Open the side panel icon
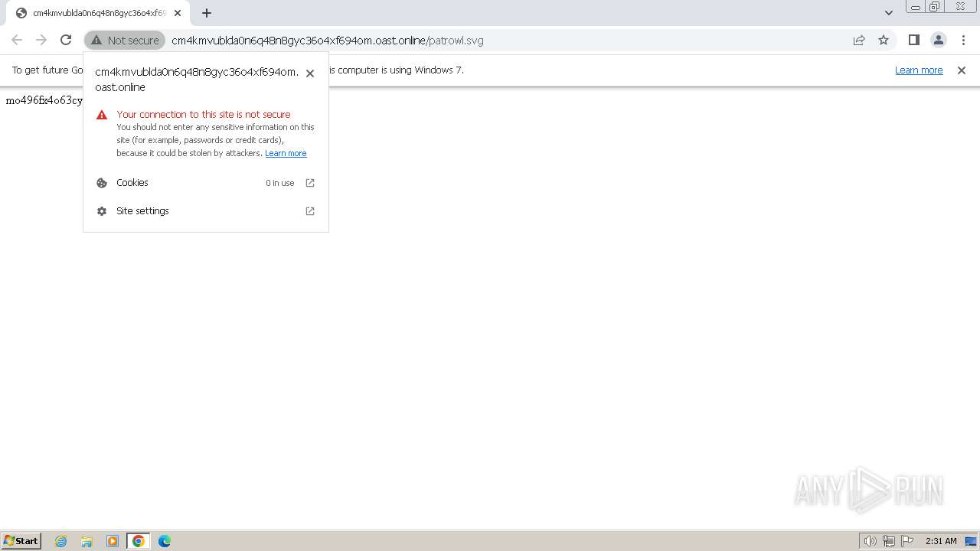980x551 pixels. point(914,40)
